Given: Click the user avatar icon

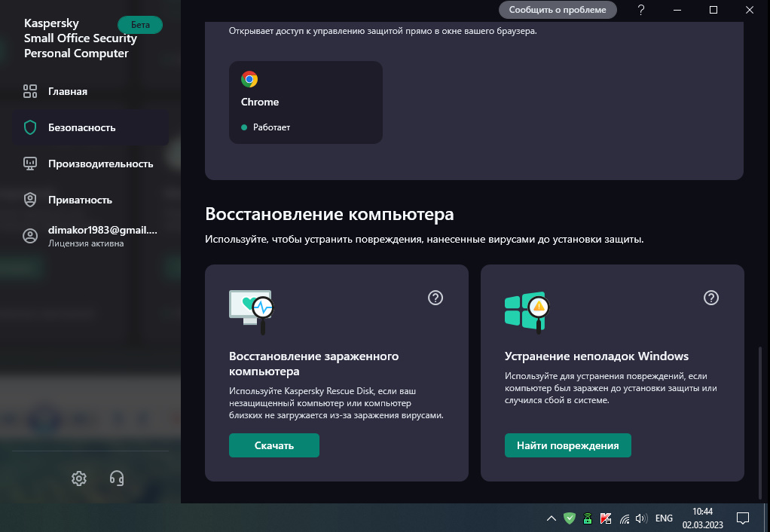Looking at the screenshot, I should pos(30,237).
